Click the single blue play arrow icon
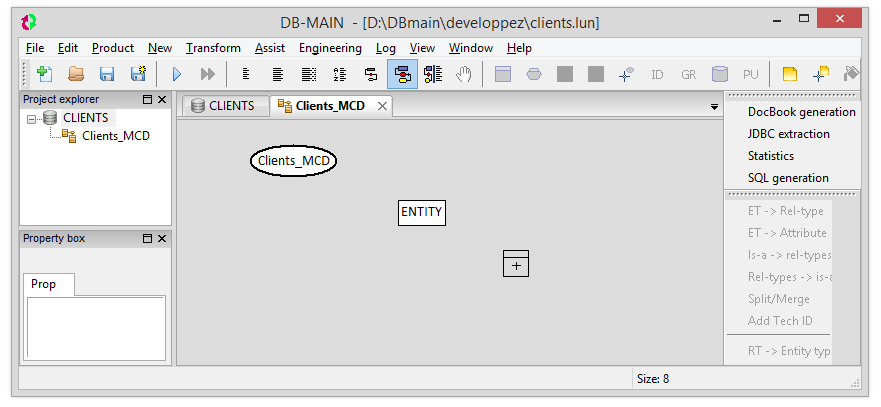This screenshot has width=881, height=407. 176,74
